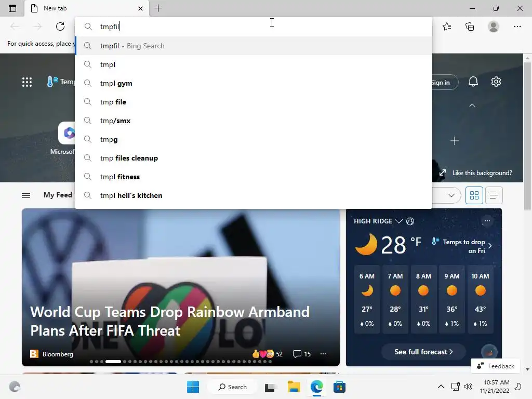
Task: Close the New tab tab
Action: tap(140, 8)
